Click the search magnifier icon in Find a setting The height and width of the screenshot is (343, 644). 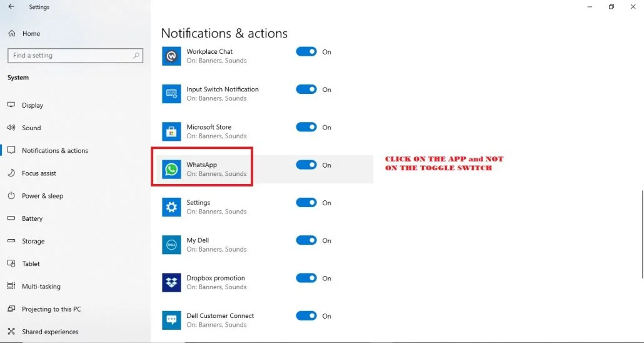click(136, 56)
